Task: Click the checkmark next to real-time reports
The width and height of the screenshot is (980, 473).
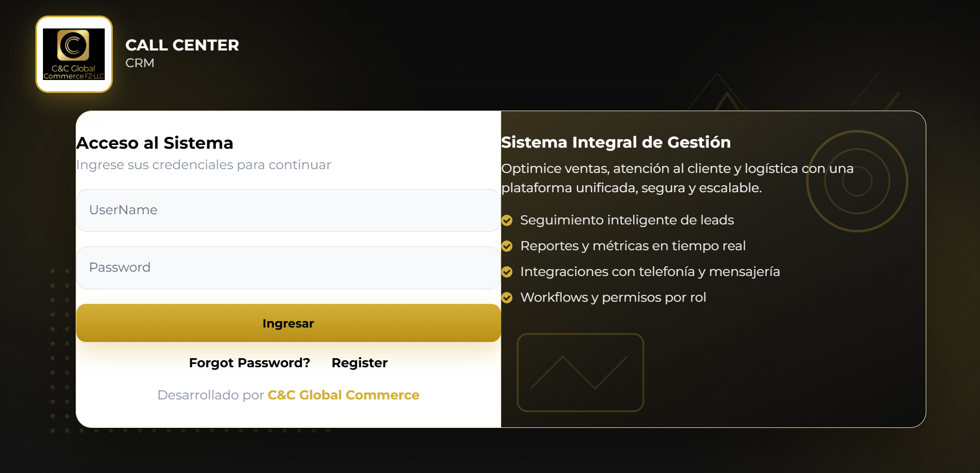Action: (507, 246)
